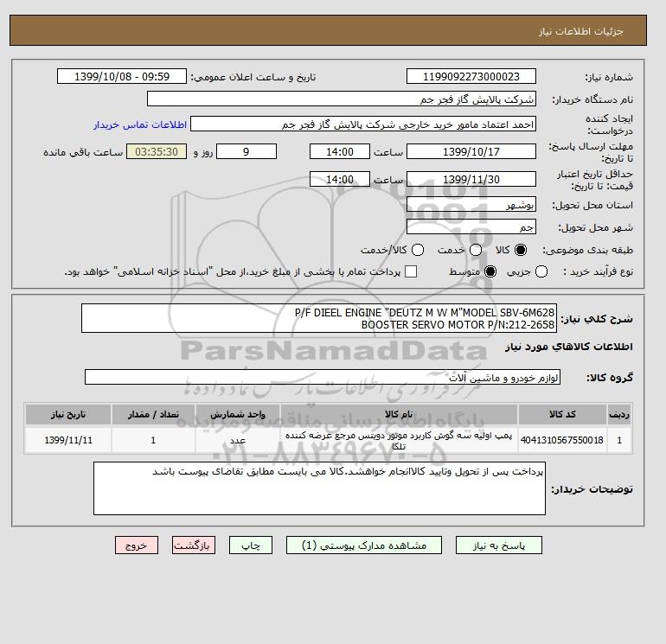Viewport: 666px width, 644px height.
Task: Click the خروج exit button
Action: [137, 545]
